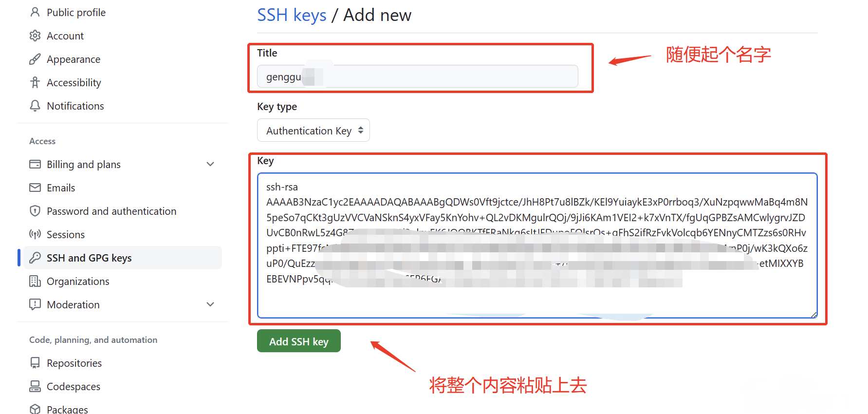
Task: Click inside the Key textarea
Action: [537, 245]
